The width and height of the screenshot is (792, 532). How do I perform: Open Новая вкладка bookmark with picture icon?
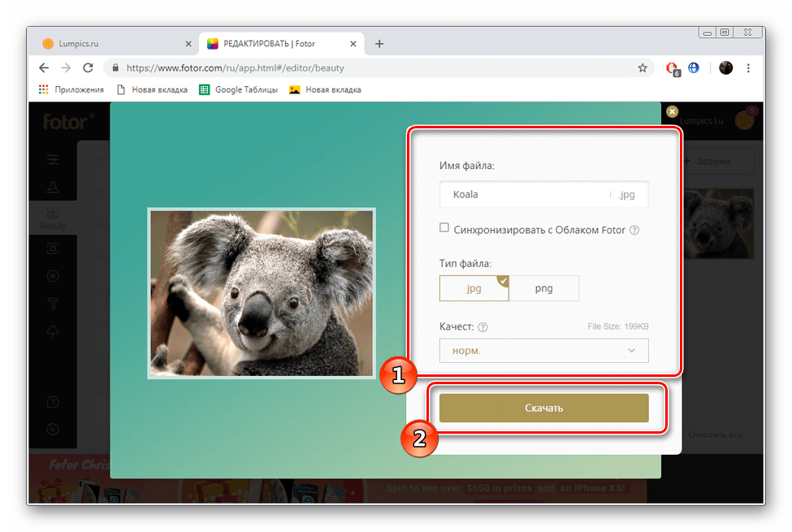[325, 89]
